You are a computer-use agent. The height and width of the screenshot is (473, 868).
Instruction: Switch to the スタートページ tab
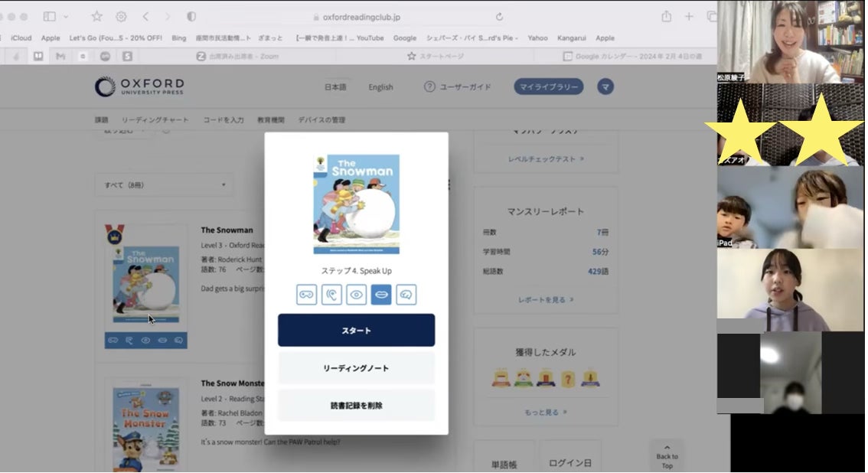[436, 57]
